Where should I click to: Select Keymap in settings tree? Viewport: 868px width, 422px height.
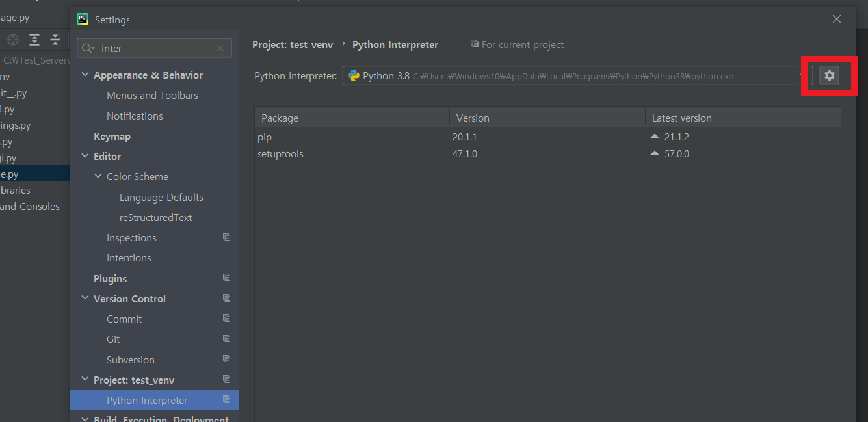tap(112, 136)
